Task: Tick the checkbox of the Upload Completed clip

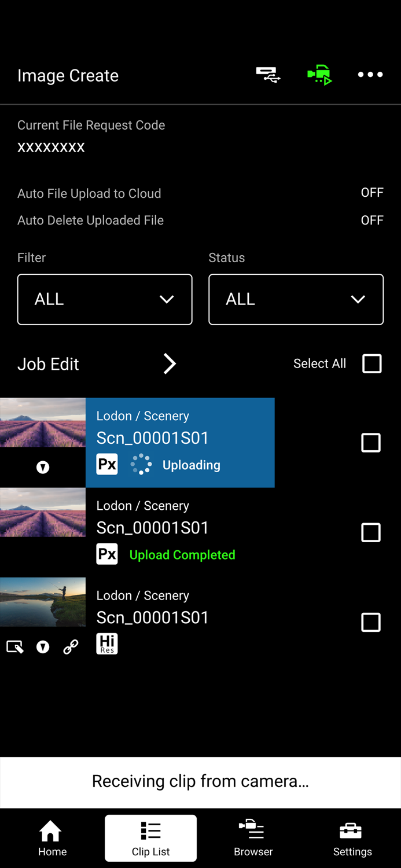Action: coord(371,532)
